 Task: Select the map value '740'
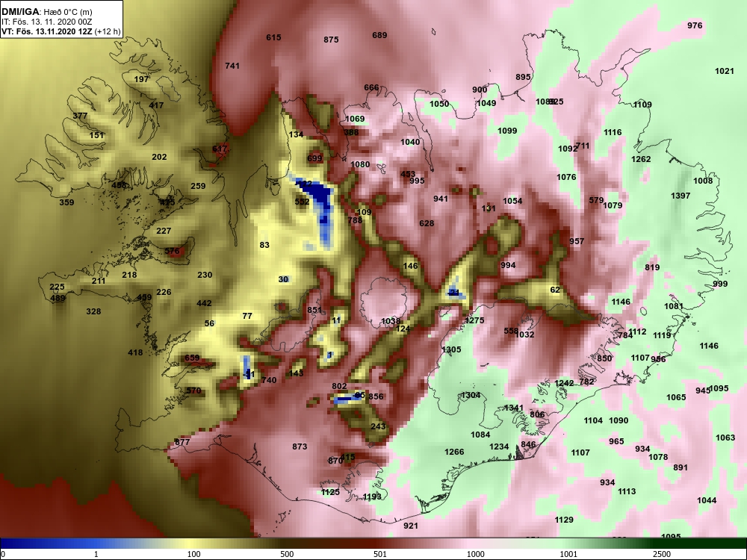pos(269,379)
